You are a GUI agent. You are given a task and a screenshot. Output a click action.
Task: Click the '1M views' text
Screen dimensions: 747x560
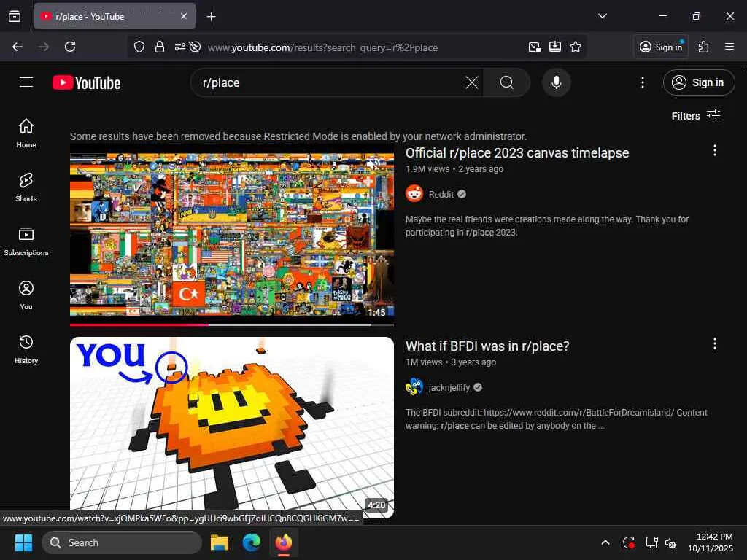tap(424, 362)
